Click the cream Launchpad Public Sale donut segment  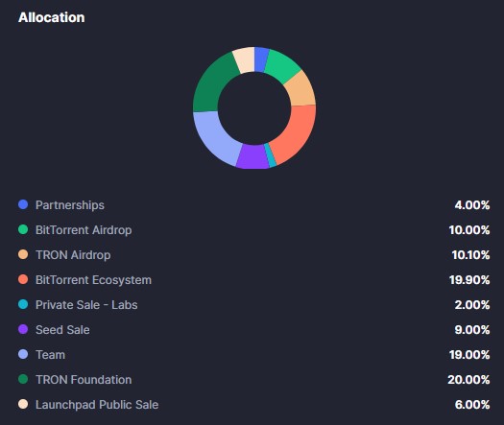(x=245, y=60)
